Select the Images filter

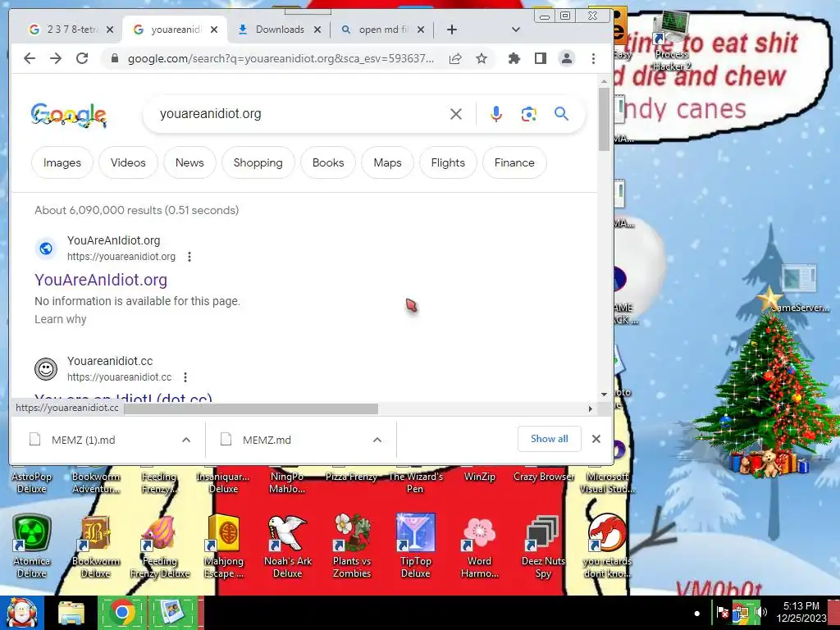click(62, 163)
